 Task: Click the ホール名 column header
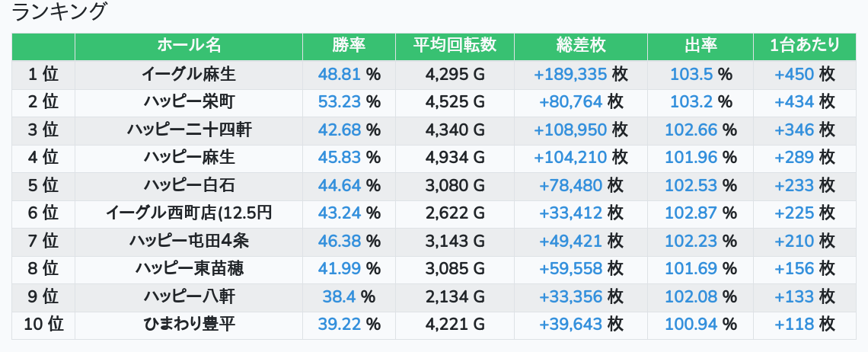[189, 46]
